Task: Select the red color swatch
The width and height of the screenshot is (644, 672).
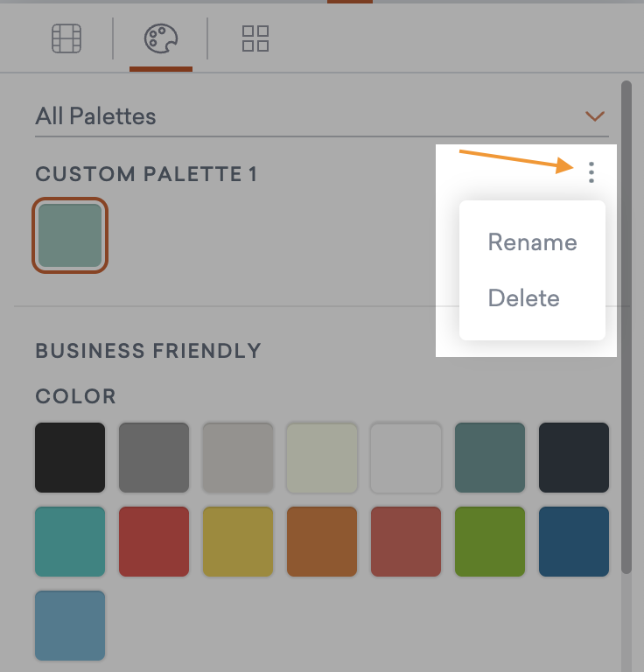Action: [x=154, y=542]
